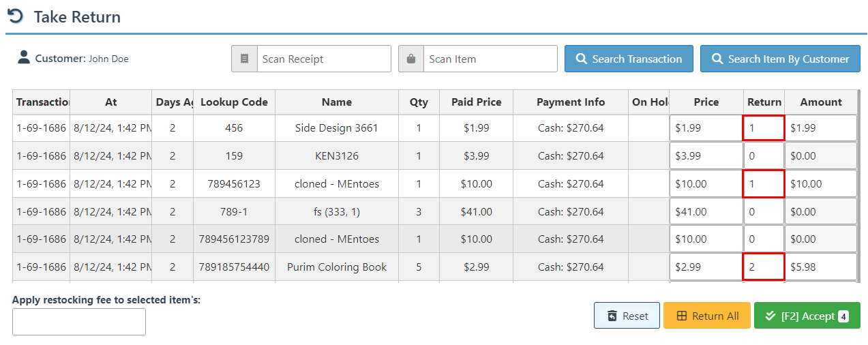This screenshot has height=345, width=868.
Task: Edit Return quantity for KEN3126
Action: (764, 156)
